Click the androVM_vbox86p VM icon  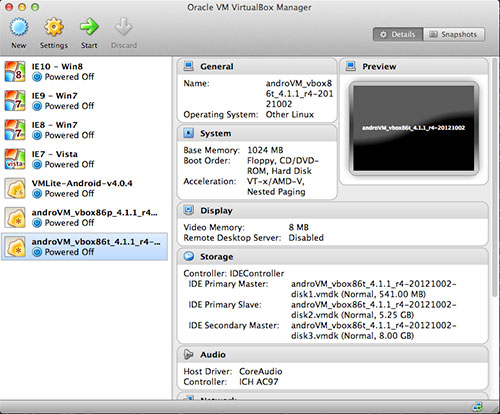pyautogui.click(x=15, y=218)
